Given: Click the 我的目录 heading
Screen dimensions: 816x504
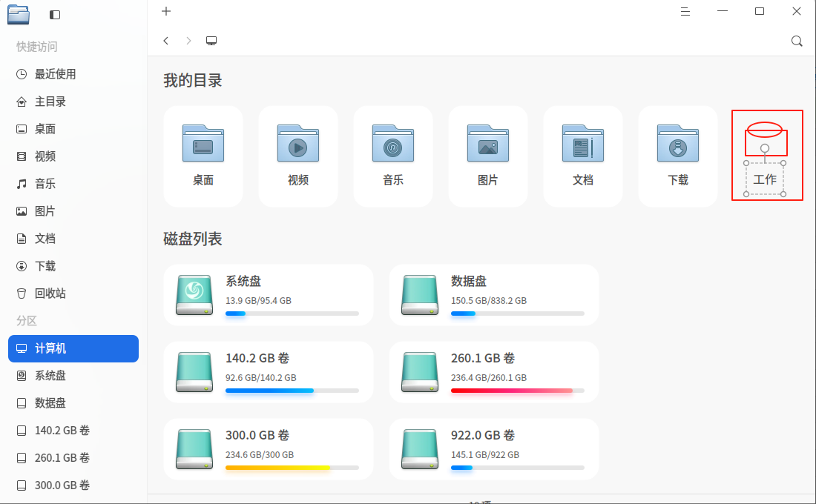Looking at the screenshot, I should [x=193, y=81].
